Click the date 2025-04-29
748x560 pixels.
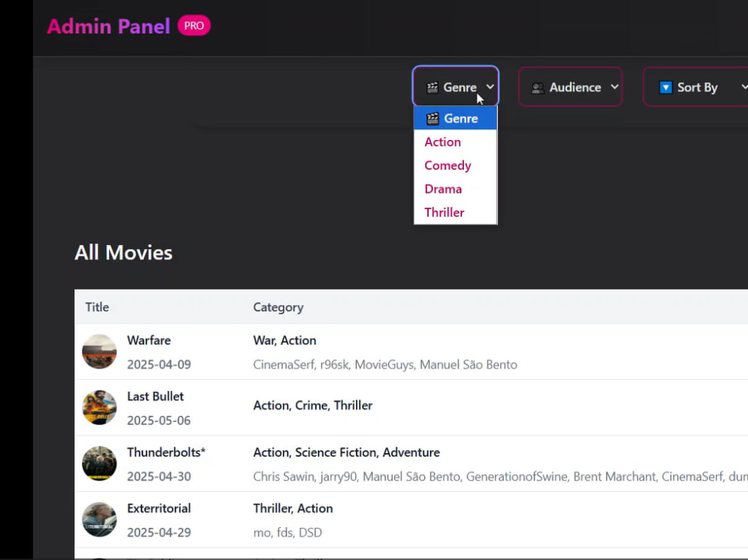pos(159,532)
